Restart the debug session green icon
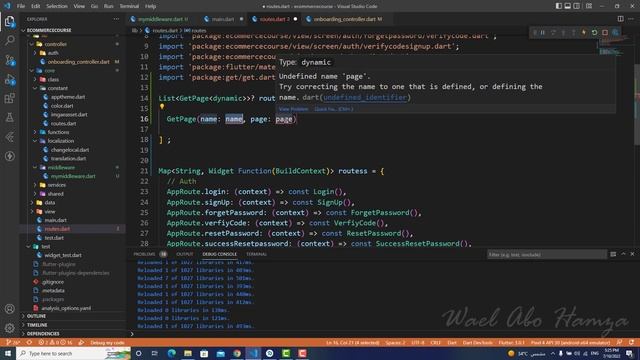Viewport: 640px width, 360px height. (595, 32)
